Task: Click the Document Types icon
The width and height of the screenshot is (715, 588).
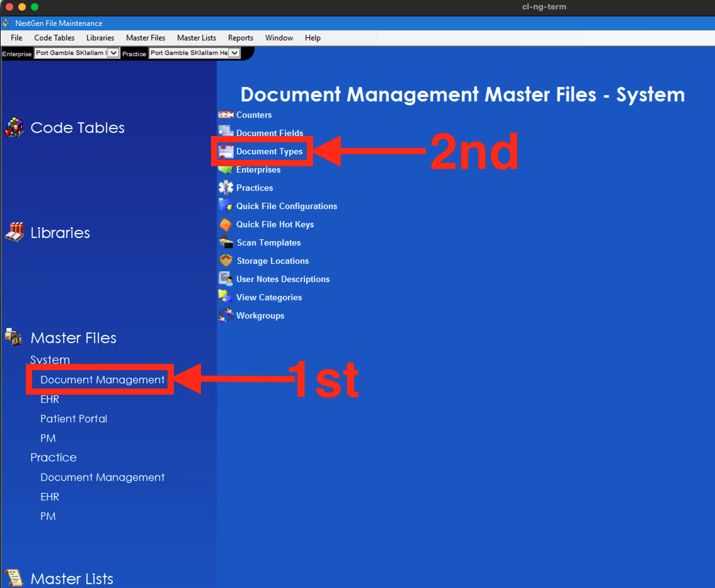Action: tap(226, 151)
